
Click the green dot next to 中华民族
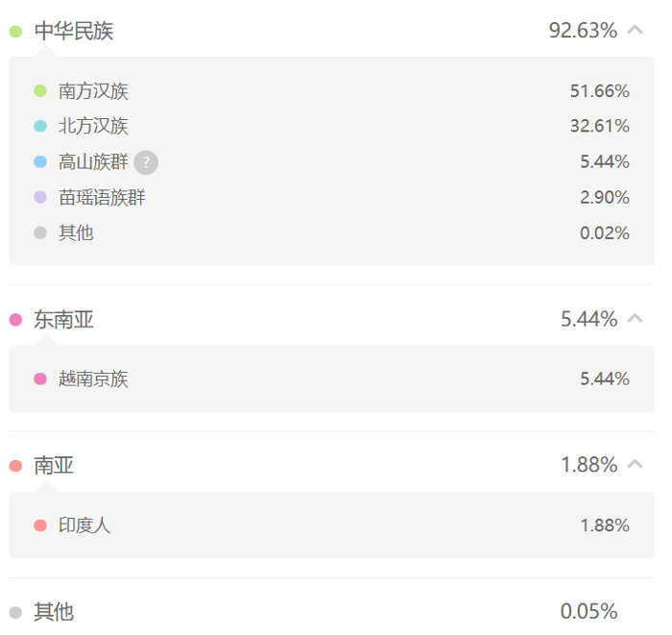(x=16, y=32)
